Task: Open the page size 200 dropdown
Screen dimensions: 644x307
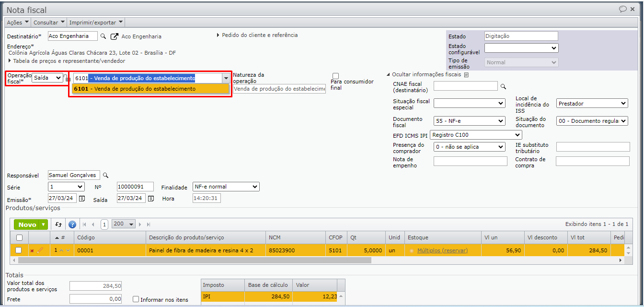Action: tap(124, 224)
